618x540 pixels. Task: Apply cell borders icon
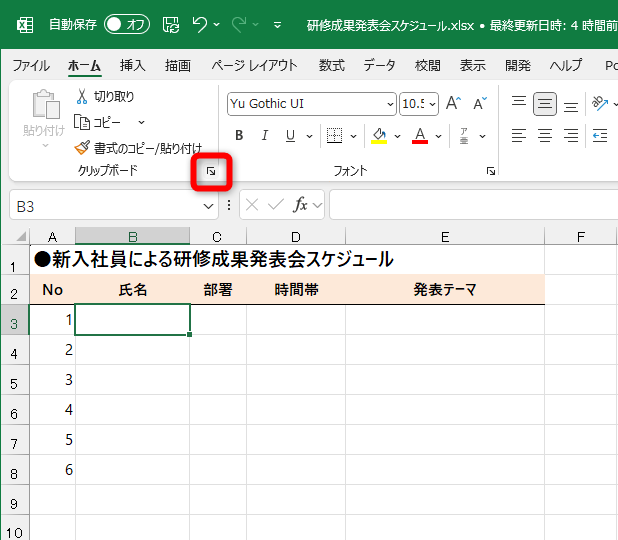click(x=334, y=136)
